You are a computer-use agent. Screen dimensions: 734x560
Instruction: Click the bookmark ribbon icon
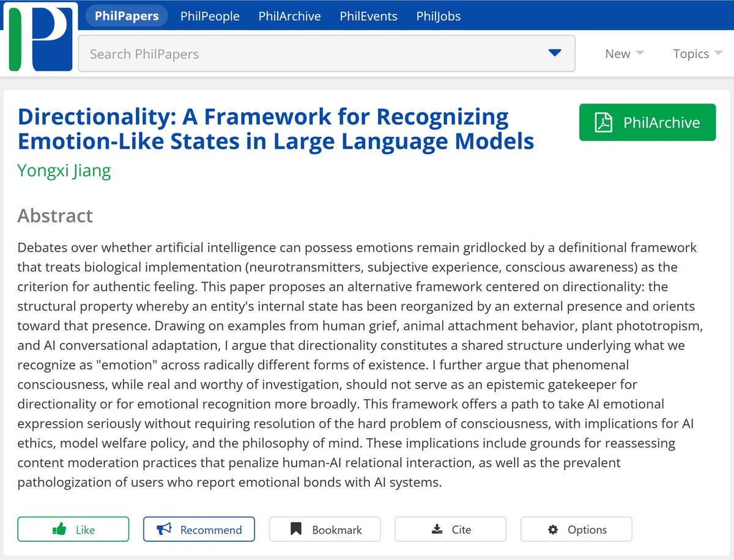click(296, 529)
